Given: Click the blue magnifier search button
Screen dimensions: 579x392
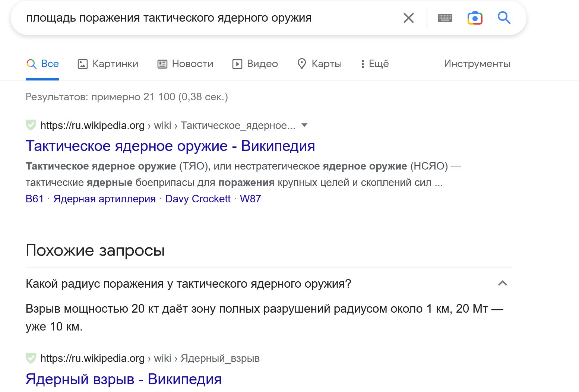Looking at the screenshot, I should coord(504,18).
